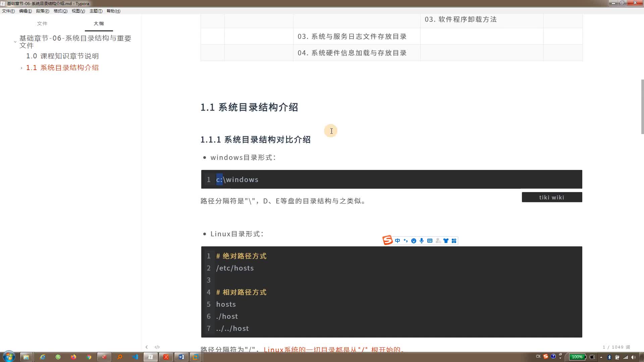Click the Sogou icon in system tray
The image size is (644, 362).
coord(546,357)
